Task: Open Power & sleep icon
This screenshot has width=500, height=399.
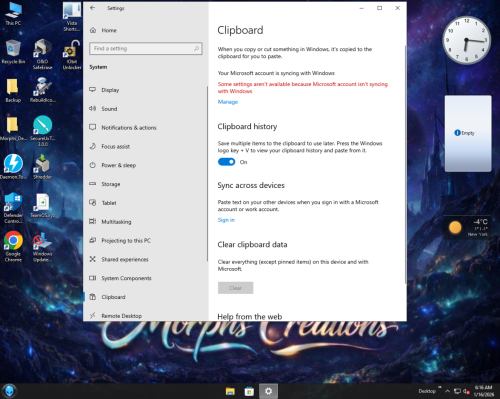Action: (93, 165)
